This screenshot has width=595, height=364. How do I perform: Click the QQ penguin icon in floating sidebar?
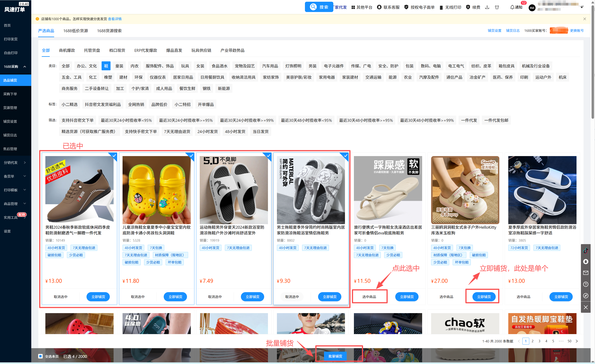pos(586,262)
